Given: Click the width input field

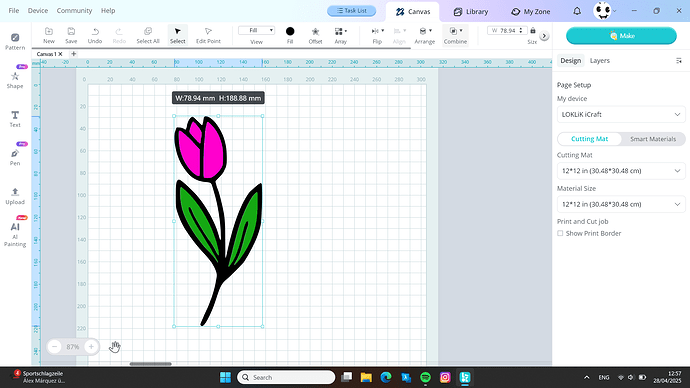Looking at the screenshot, I should click(507, 30).
